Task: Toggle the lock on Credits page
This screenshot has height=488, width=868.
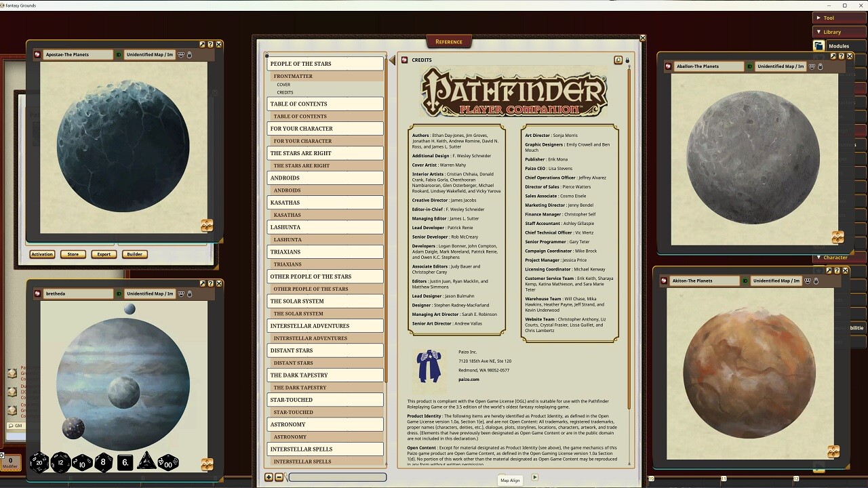Action: pyautogui.click(x=627, y=60)
